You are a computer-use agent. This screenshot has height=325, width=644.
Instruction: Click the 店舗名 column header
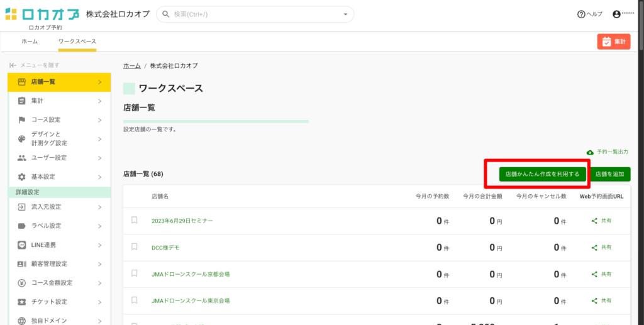160,197
